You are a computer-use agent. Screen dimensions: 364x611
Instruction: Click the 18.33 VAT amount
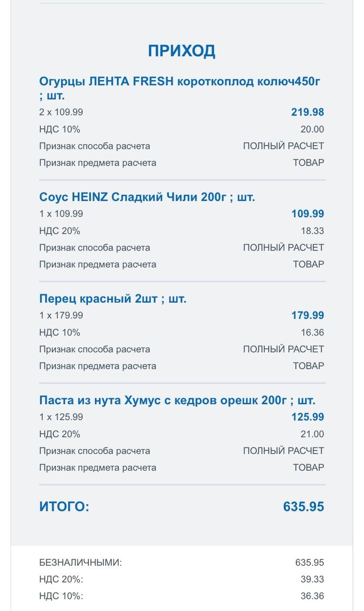(312, 231)
